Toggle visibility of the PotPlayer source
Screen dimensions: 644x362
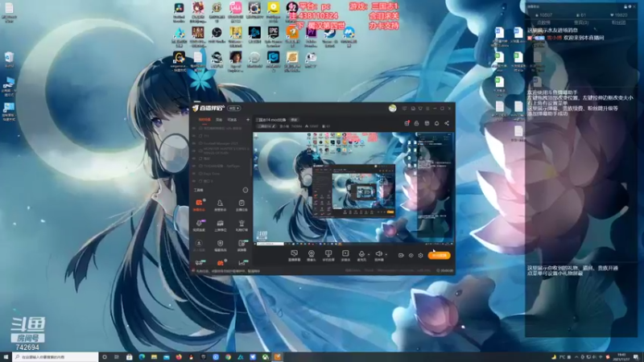194,166
